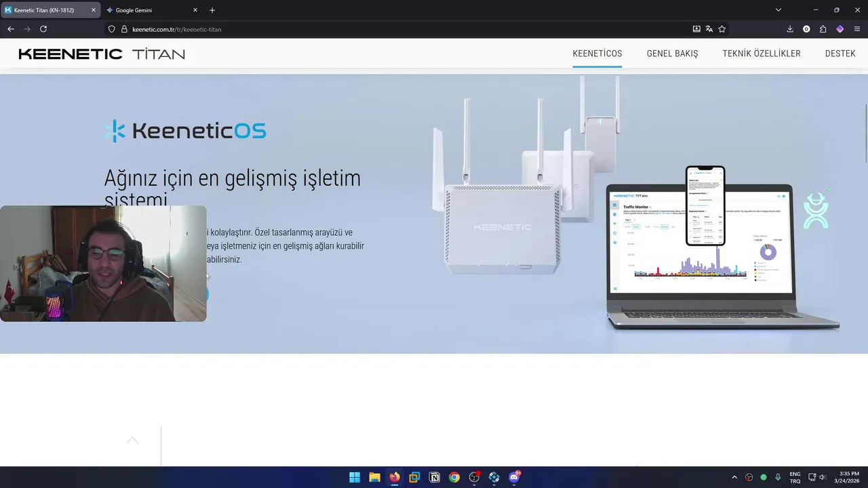Viewport: 868px width, 488px height.
Task: Open the purple diamond extension
Action: coord(840,29)
